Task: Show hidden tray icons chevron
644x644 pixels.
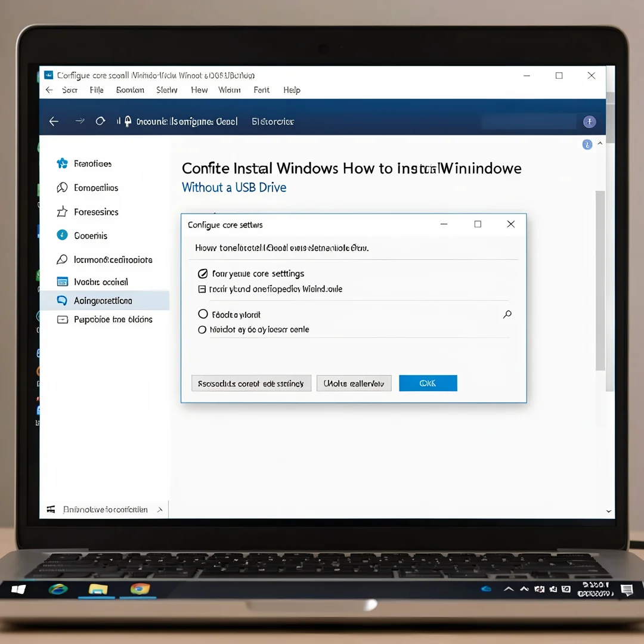Action: 509,589
